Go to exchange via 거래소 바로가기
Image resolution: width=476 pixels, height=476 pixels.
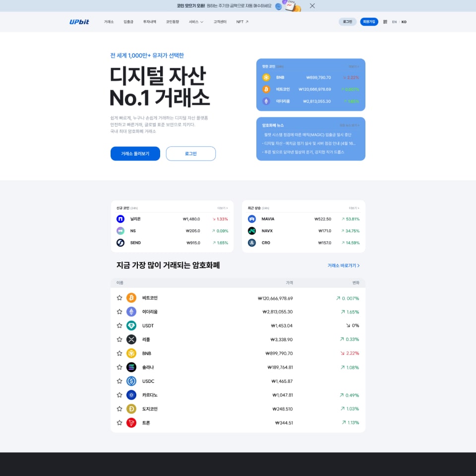(x=343, y=266)
